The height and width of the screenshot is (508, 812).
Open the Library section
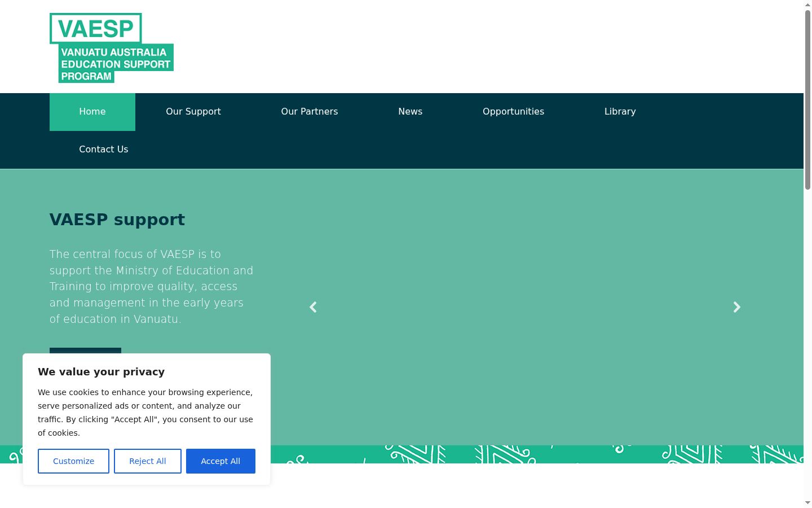tap(620, 112)
